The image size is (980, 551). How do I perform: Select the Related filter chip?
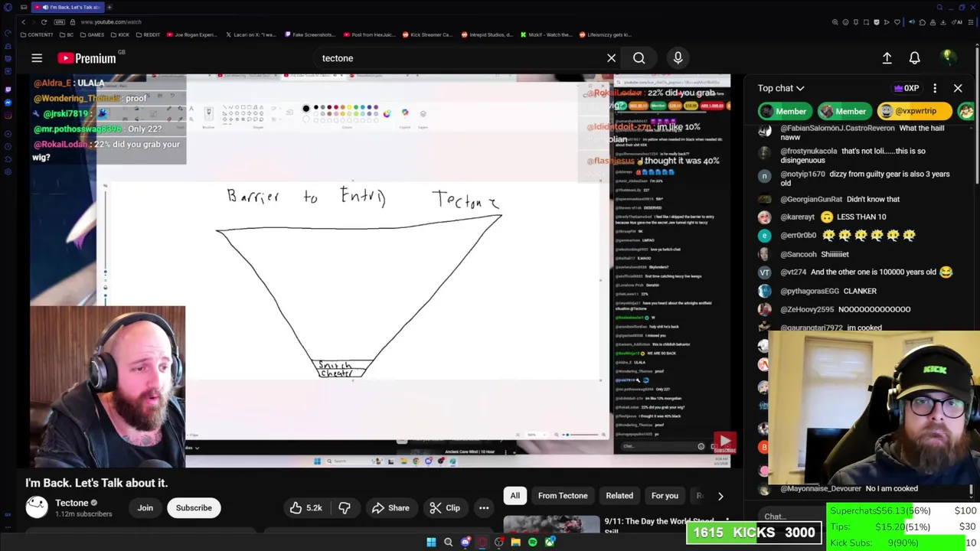tap(619, 496)
